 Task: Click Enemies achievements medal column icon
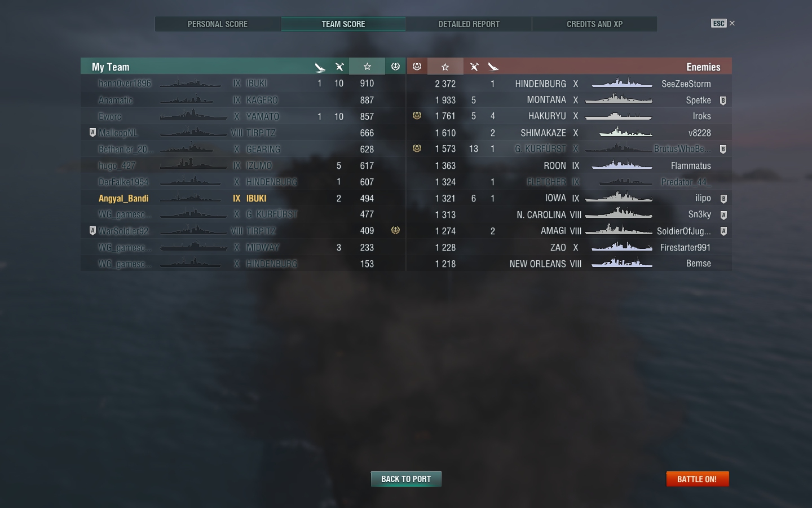click(417, 67)
